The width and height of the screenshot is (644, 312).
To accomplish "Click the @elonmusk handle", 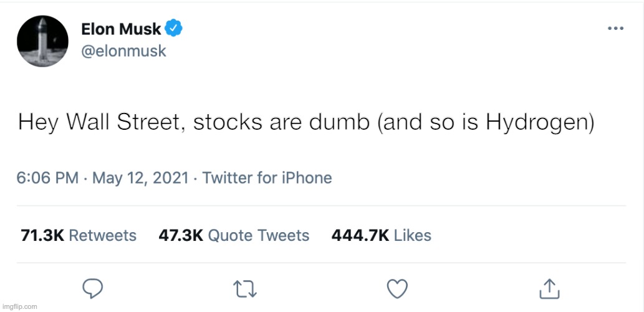I will [x=123, y=51].
